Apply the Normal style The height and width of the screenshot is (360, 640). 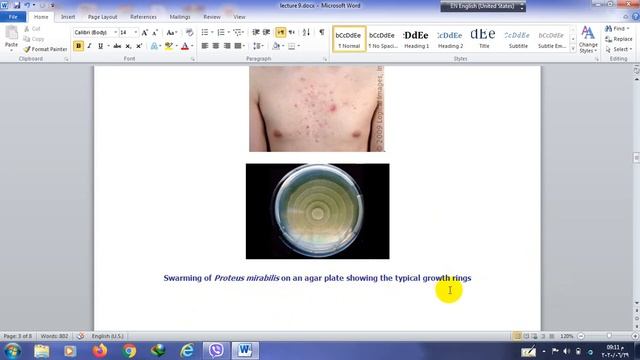[349, 39]
